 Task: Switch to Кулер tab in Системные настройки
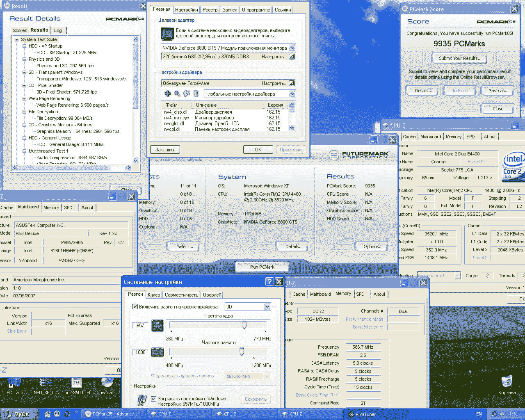pyautogui.click(x=154, y=295)
